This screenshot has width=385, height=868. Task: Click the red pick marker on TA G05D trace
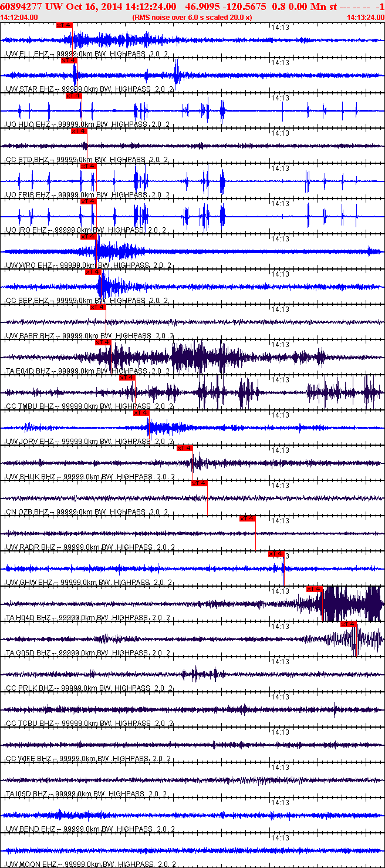tap(348, 624)
